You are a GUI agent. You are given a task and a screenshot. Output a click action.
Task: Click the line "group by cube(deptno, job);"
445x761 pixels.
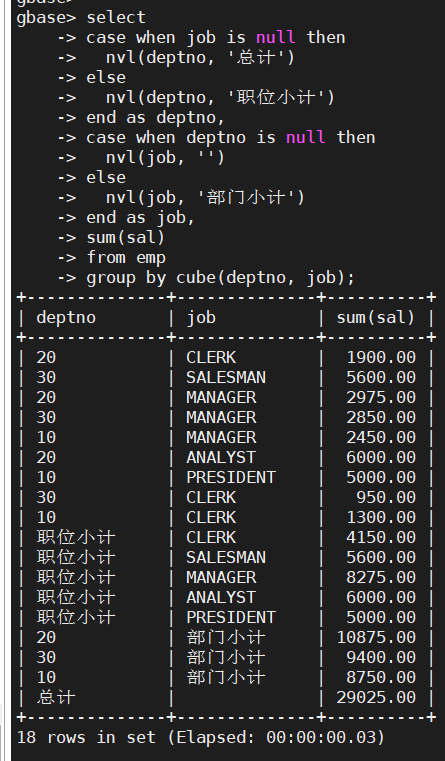click(221, 278)
